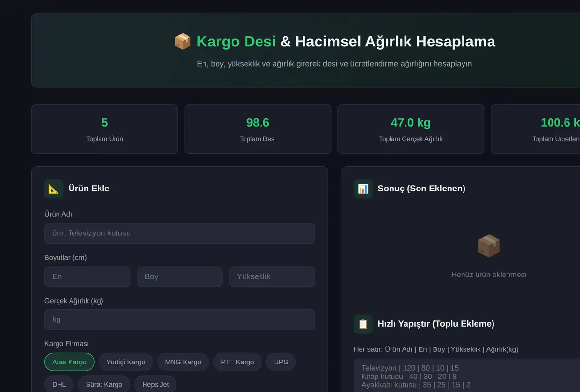Image resolution: width=580 pixels, height=392 pixels.
Task: Click the header subtitle about desi hesaplama
Action: (x=334, y=64)
